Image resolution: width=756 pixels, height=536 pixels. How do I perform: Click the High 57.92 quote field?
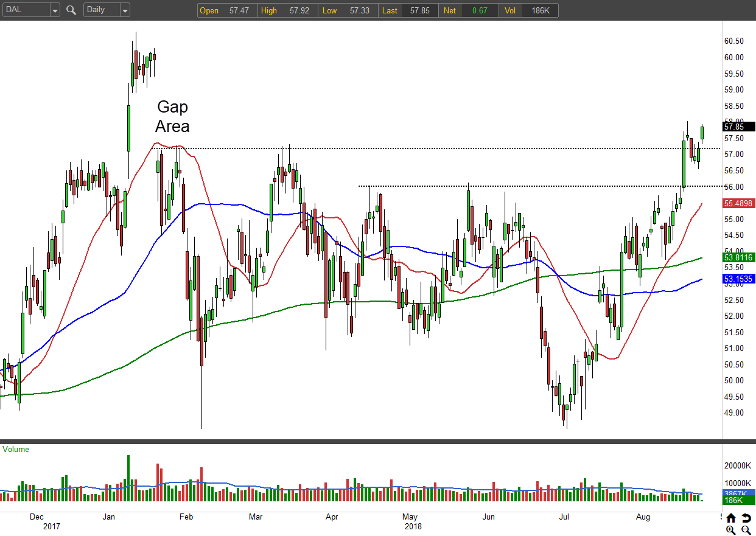coord(287,10)
